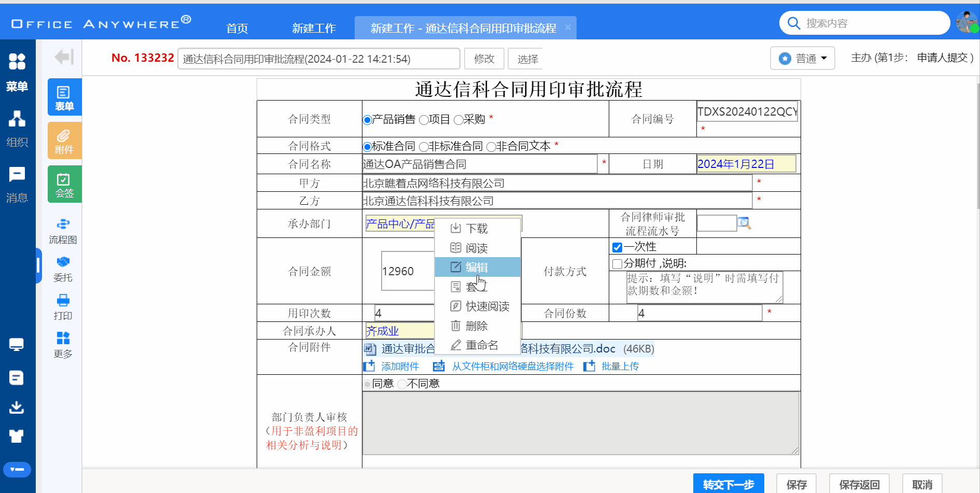Image resolution: width=980 pixels, height=493 pixels.
Task: Click the 添加附件 link
Action: (x=400, y=367)
